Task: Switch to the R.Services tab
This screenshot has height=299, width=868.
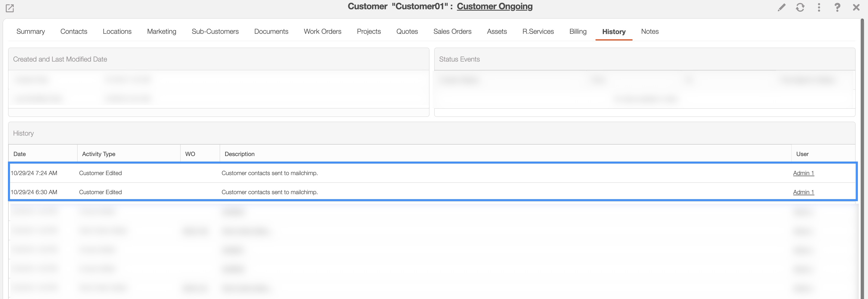Action: (538, 31)
